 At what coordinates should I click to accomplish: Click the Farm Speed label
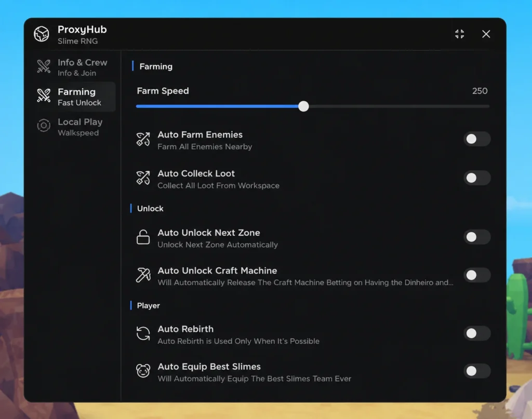[163, 91]
